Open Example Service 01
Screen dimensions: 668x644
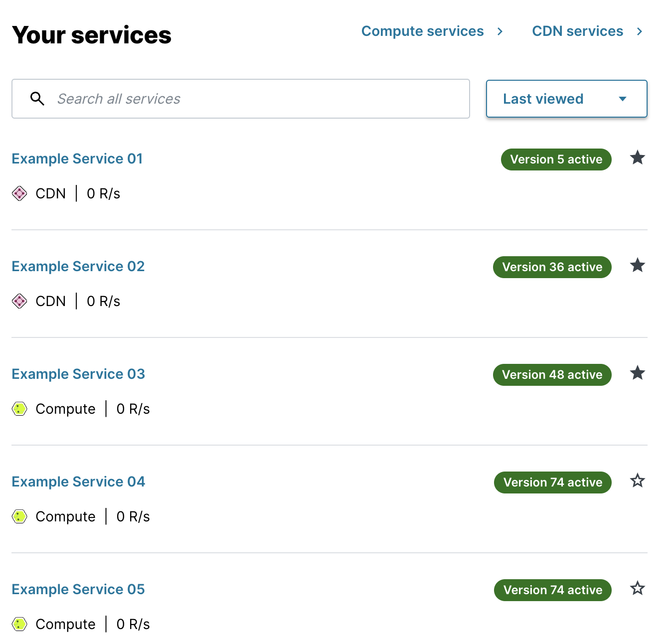tap(77, 159)
